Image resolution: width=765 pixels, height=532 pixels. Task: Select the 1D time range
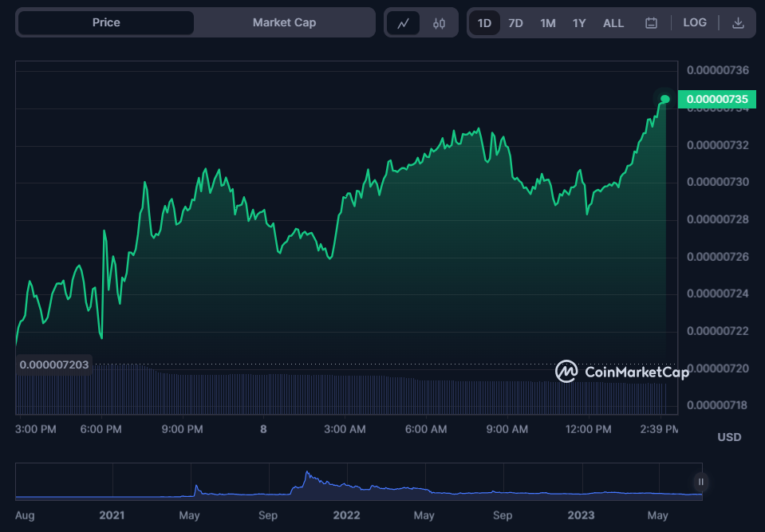484,23
